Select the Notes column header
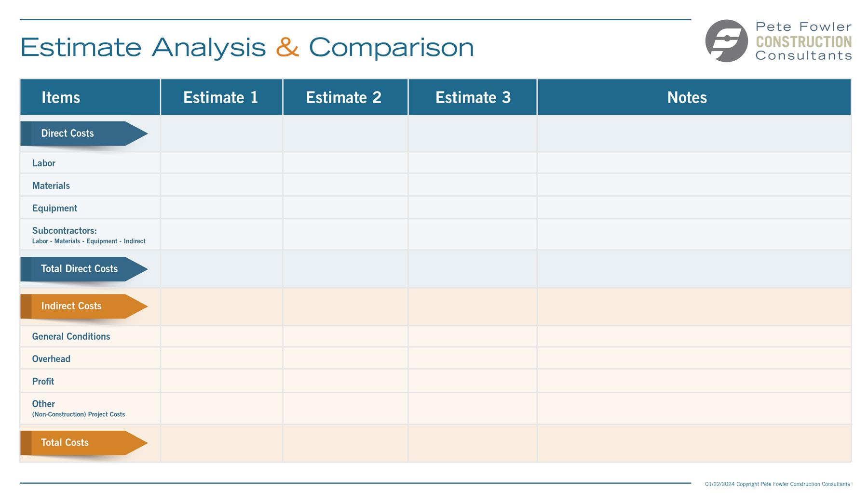The width and height of the screenshot is (868, 503). tap(687, 97)
